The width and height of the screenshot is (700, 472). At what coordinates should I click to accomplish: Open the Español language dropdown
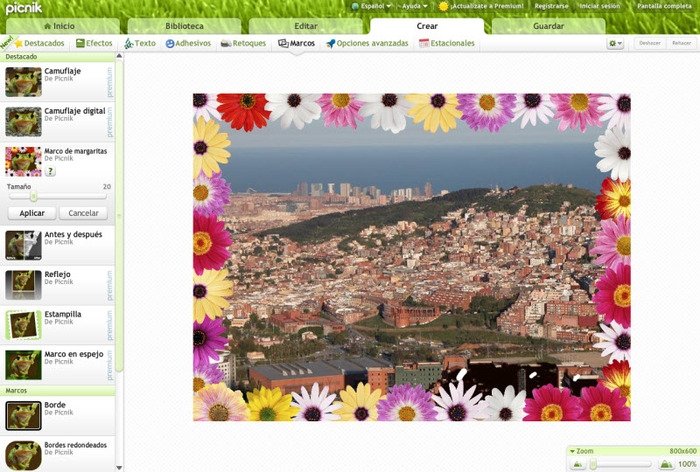tap(371, 6)
